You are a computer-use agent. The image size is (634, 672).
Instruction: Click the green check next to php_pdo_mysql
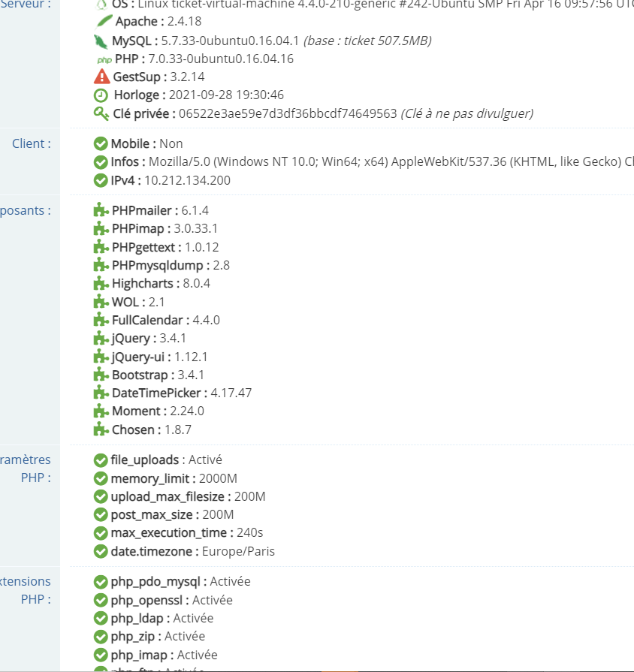coord(101,582)
